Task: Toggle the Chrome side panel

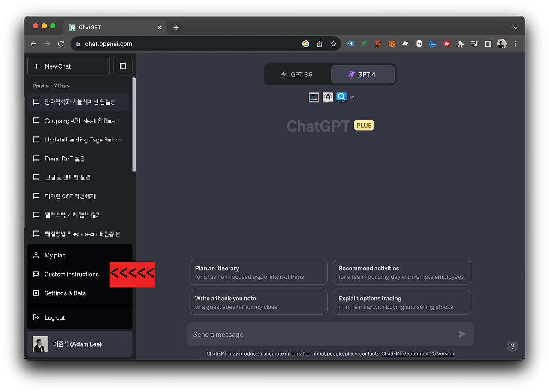Action: (x=488, y=44)
